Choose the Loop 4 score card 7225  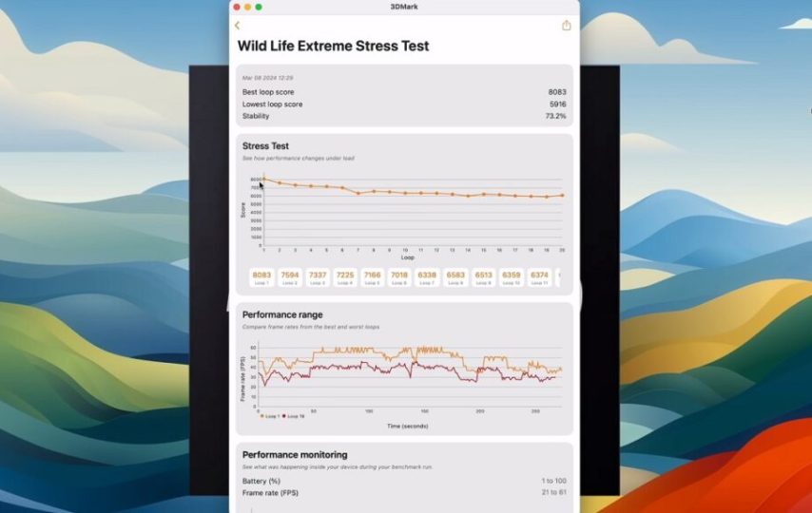(344, 276)
